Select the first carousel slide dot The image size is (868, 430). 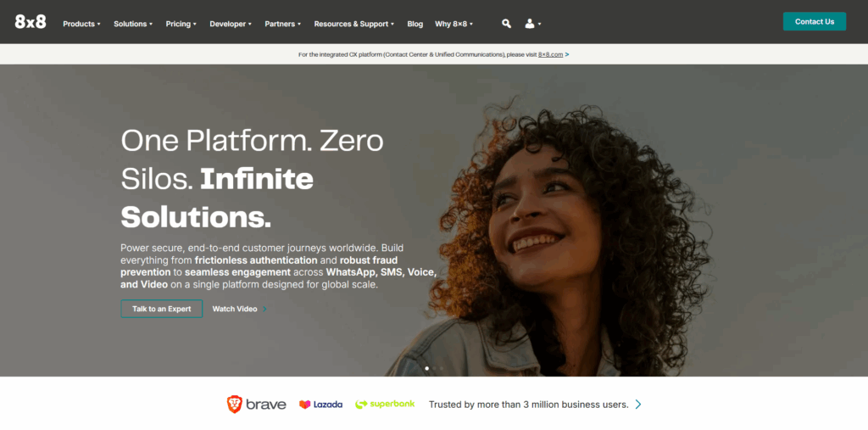tap(426, 369)
